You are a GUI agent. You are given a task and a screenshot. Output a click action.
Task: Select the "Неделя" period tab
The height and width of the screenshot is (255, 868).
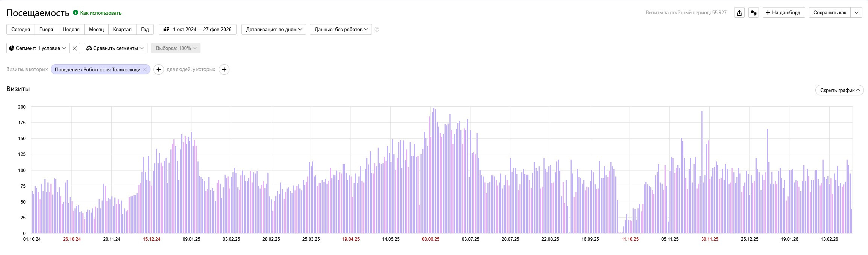click(x=71, y=29)
